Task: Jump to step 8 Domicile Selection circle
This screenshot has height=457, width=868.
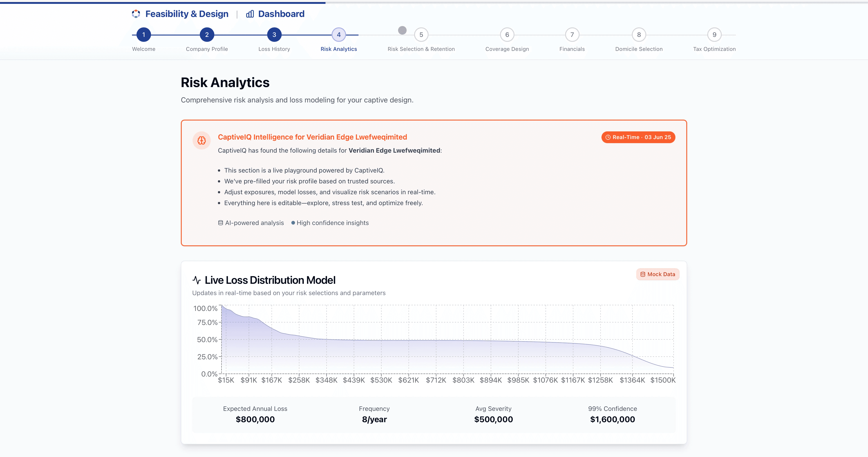Action: pyautogui.click(x=639, y=35)
